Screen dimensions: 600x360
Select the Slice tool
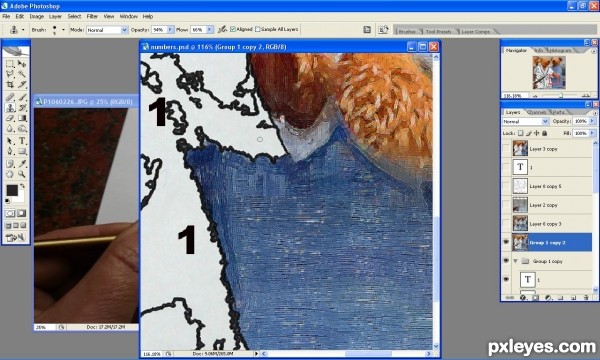22,84
